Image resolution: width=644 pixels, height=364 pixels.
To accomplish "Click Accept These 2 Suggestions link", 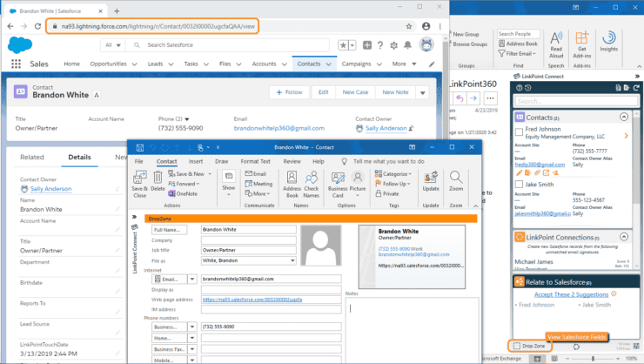I will pos(571,294).
